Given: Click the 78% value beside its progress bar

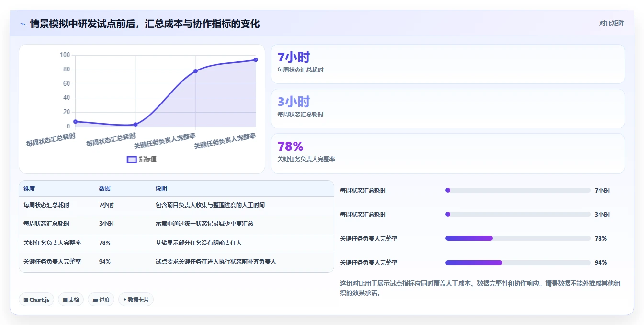Looking at the screenshot, I should (x=601, y=239).
